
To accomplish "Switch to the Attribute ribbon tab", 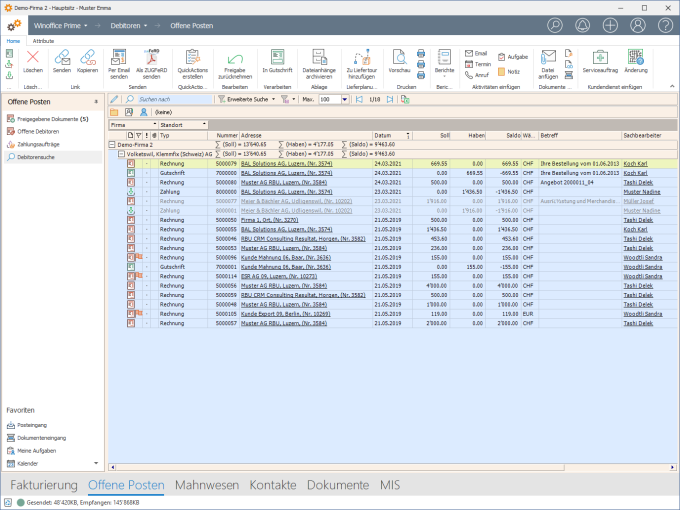I will 43,41.
